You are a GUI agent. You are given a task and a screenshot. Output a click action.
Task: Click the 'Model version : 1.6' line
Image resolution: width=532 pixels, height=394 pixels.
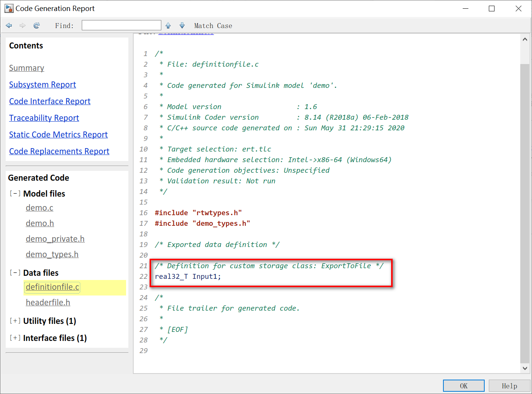click(x=238, y=107)
